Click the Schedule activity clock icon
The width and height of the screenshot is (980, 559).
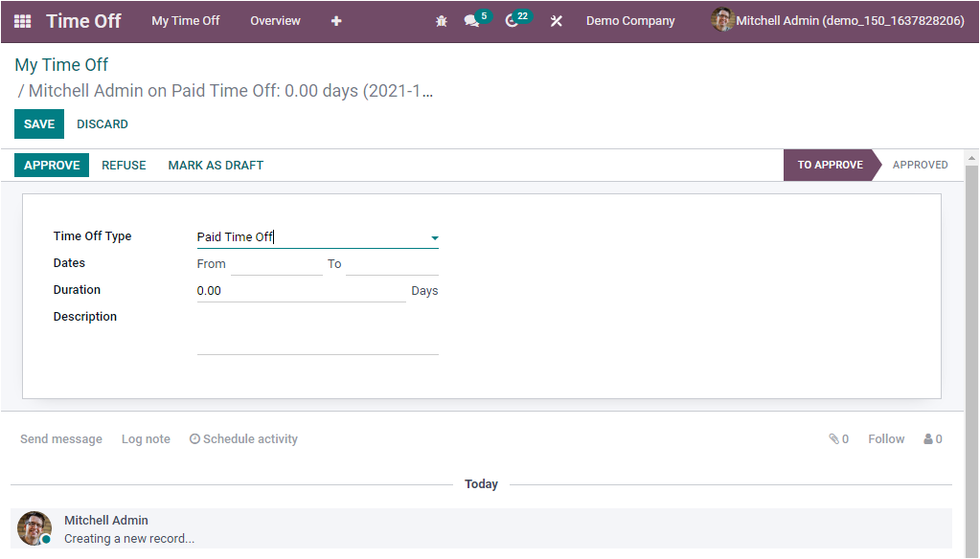click(x=194, y=438)
